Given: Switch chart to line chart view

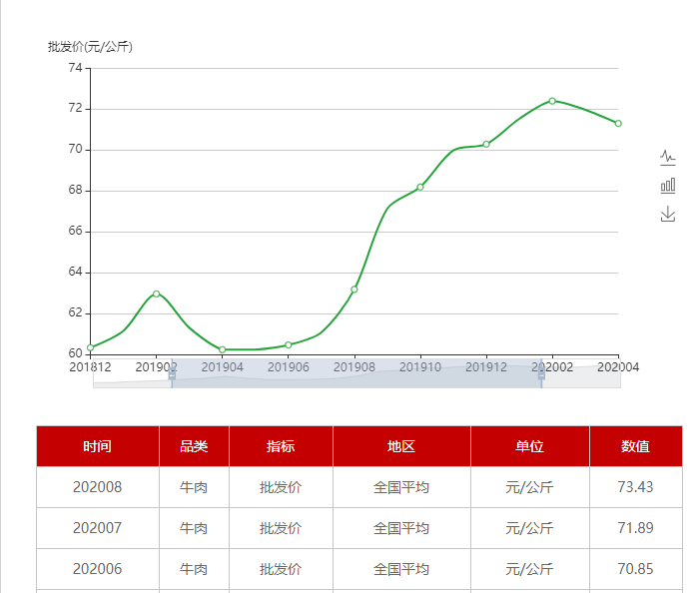Looking at the screenshot, I should click(x=668, y=157).
